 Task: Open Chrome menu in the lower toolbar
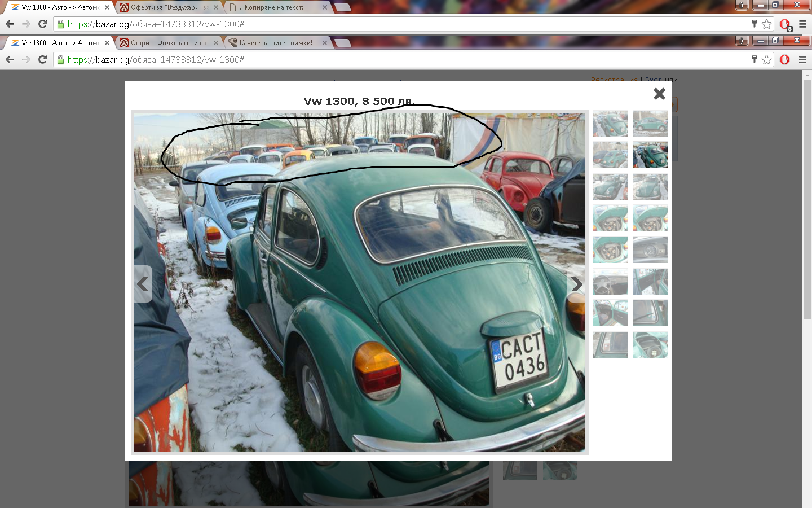click(802, 60)
